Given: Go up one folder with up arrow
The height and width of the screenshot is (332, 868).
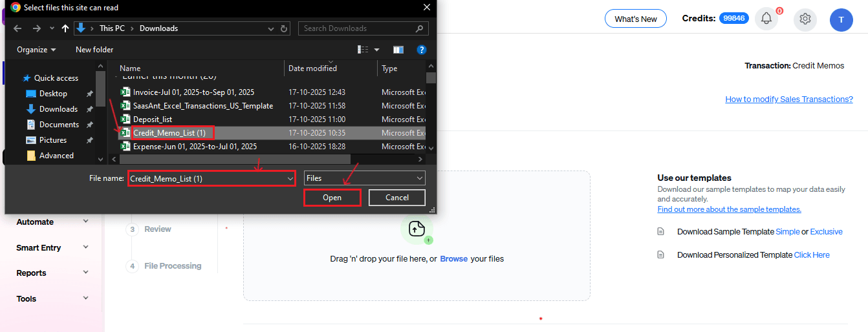Looking at the screenshot, I should pyautogui.click(x=65, y=28).
